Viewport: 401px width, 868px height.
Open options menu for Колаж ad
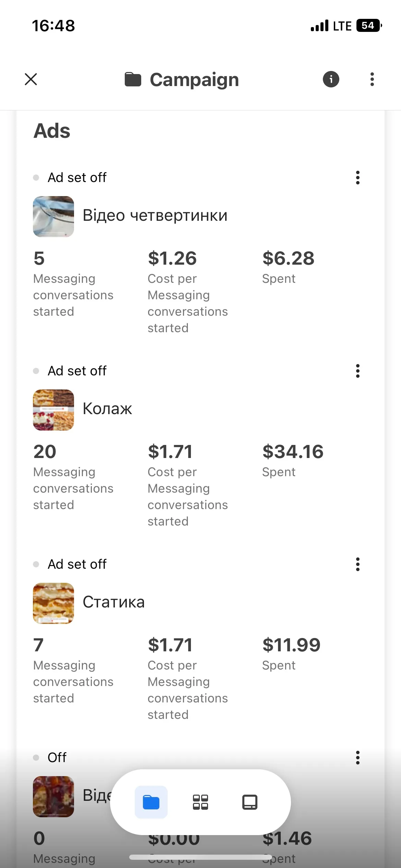point(358,371)
